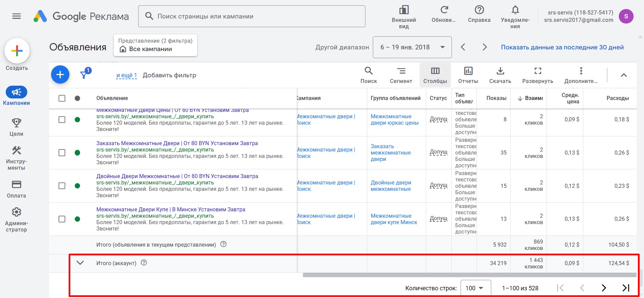Screen dimensions: 644x298
Task: Open the rows-per-page dropdown 100
Action: click(475, 288)
